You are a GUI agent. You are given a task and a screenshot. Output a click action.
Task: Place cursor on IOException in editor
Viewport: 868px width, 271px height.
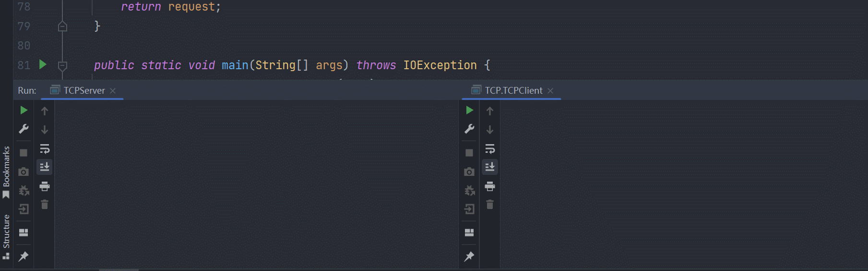440,65
